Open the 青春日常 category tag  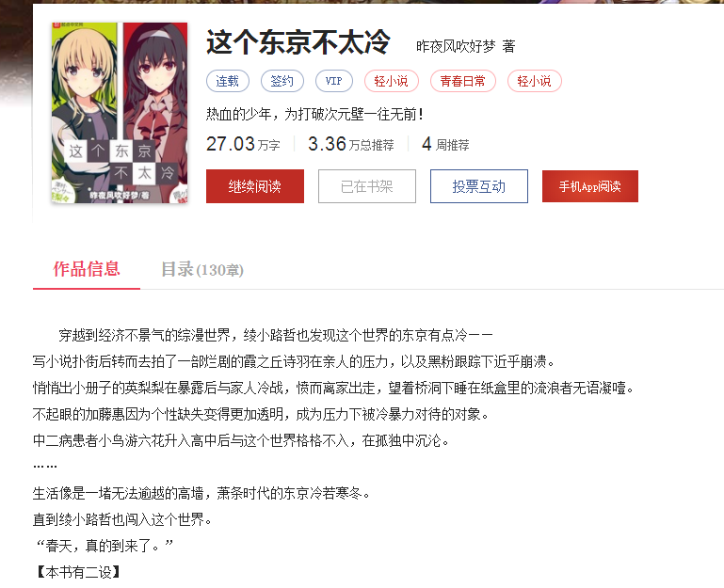462,81
